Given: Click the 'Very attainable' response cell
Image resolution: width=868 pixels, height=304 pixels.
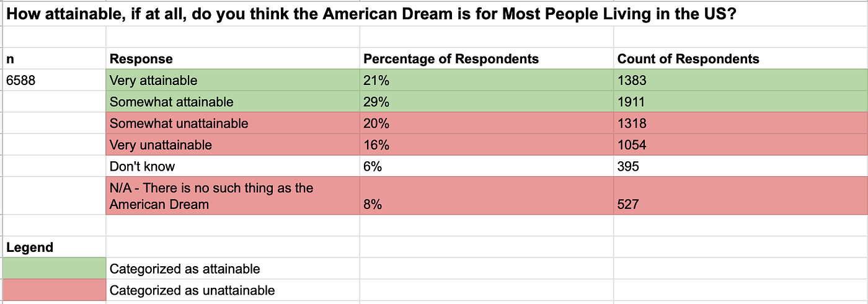Looking at the screenshot, I should 233,80.
